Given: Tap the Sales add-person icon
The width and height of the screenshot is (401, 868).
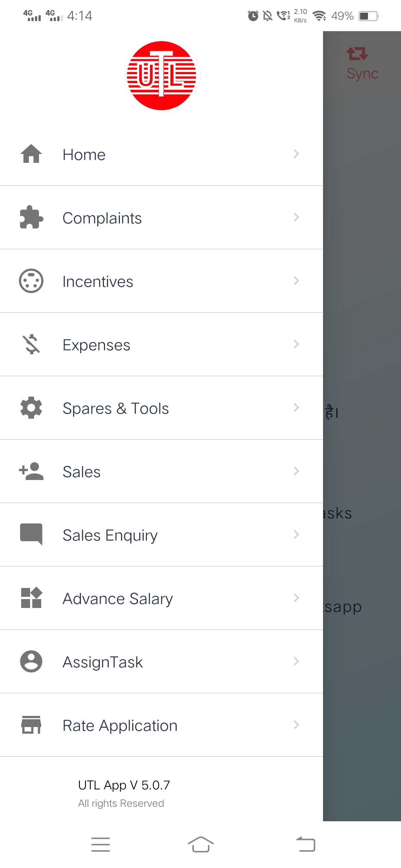Looking at the screenshot, I should (x=31, y=471).
